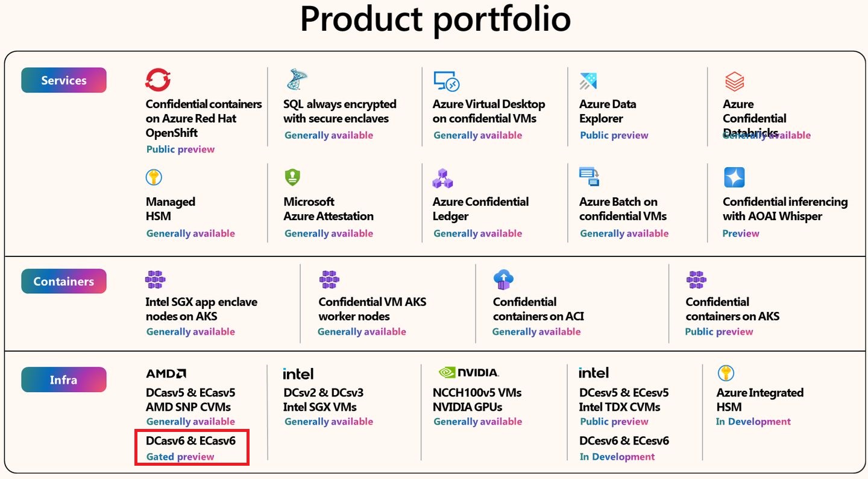Click the Azure Confidential Databricks icon
The image size is (868, 479).
(x=734, y=81)
